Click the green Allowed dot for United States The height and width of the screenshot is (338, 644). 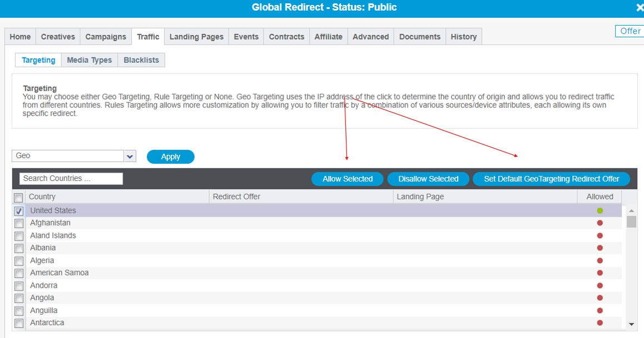[x=600, y=210]
